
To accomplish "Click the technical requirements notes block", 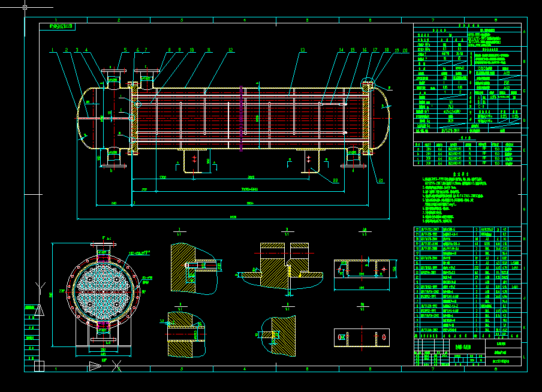I will point(452,198).
